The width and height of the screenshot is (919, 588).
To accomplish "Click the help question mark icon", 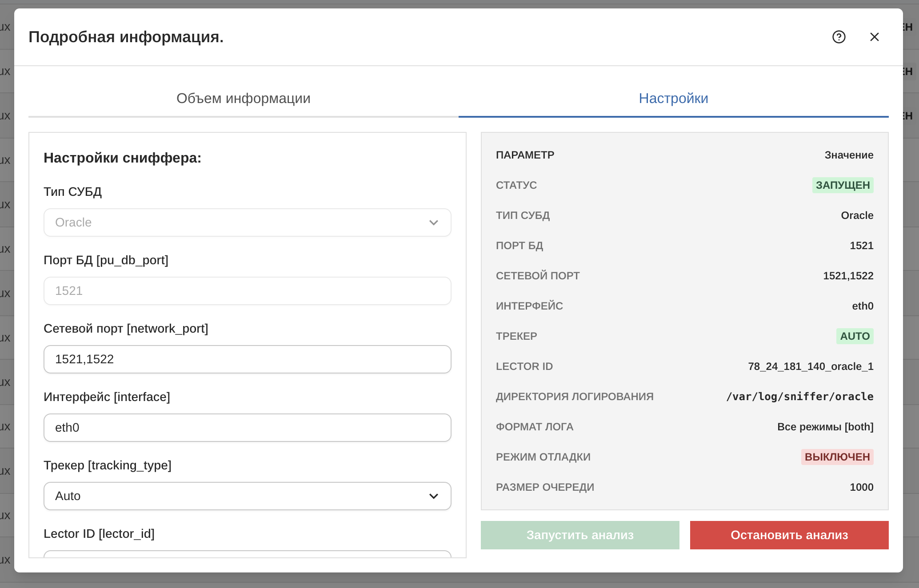I will pyautogui.click(x=839, y=37).
